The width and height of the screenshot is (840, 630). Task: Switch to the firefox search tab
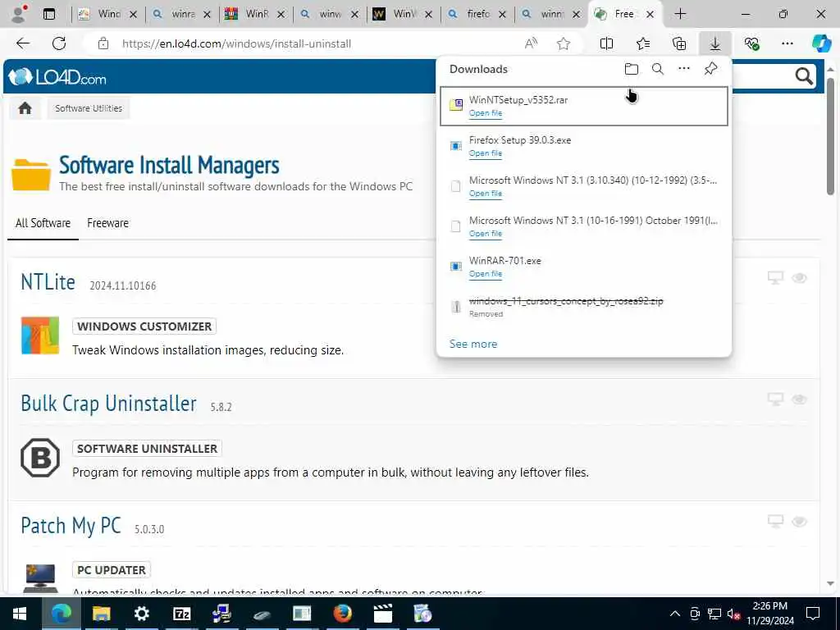coord(477,14)
